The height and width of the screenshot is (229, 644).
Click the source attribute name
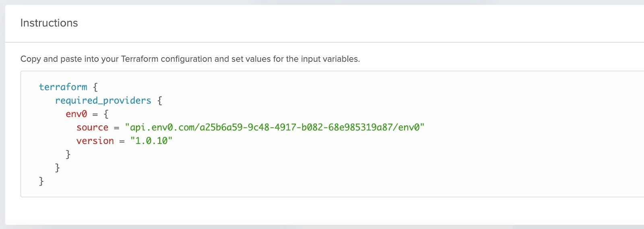click(92, 127)
